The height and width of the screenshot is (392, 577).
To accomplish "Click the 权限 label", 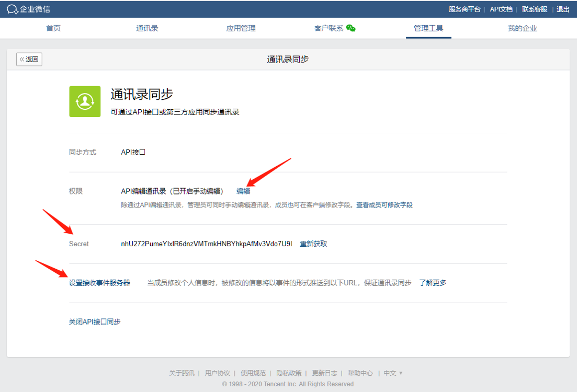I will (x=76, y=191).
